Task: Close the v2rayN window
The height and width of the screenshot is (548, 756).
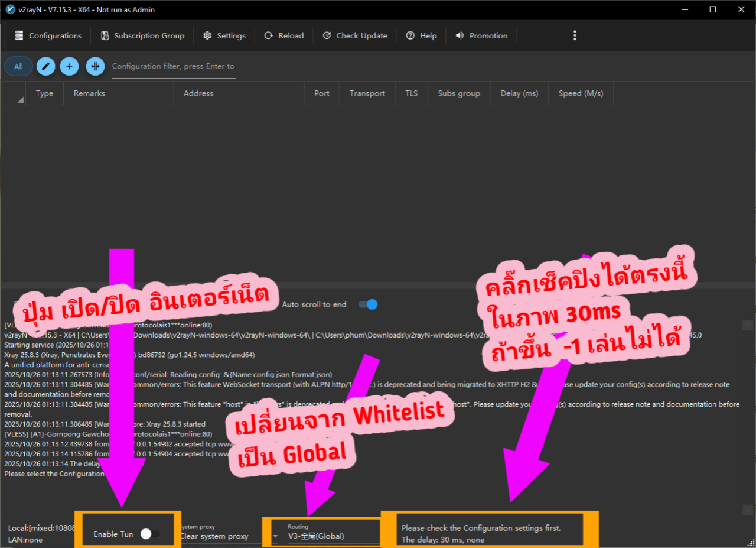Action: tap(741, 9)
